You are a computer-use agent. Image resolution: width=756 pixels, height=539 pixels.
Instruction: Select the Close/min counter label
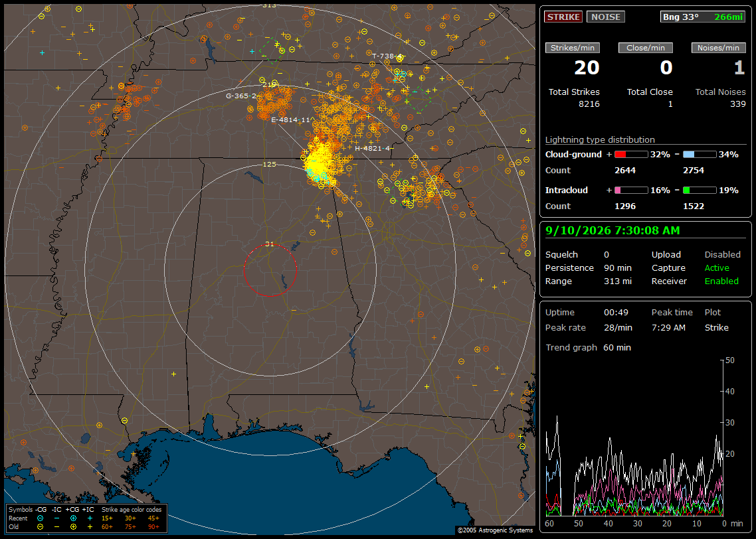tap(646, 48)
